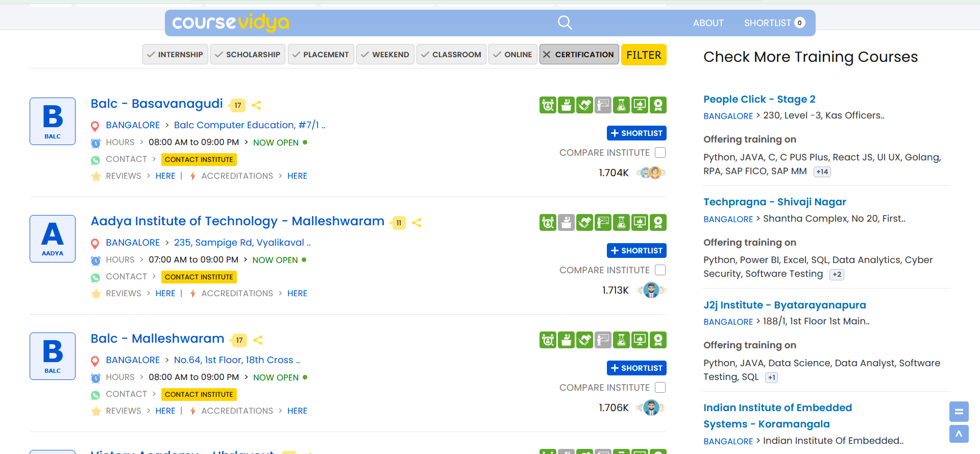Click placement search icon for Balc Malleshwaram
The width and height of the screenshot is (980, 454).
548,340
